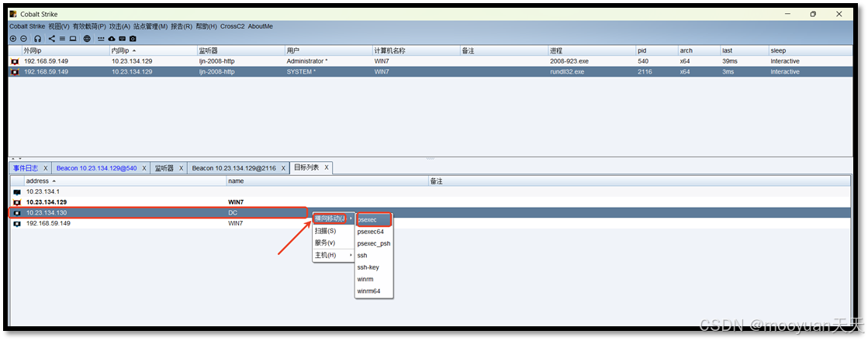This screenshot has height=341, width=868.
Task: Choose psexec from the lateral movement submenu
Action: [374, 219]
